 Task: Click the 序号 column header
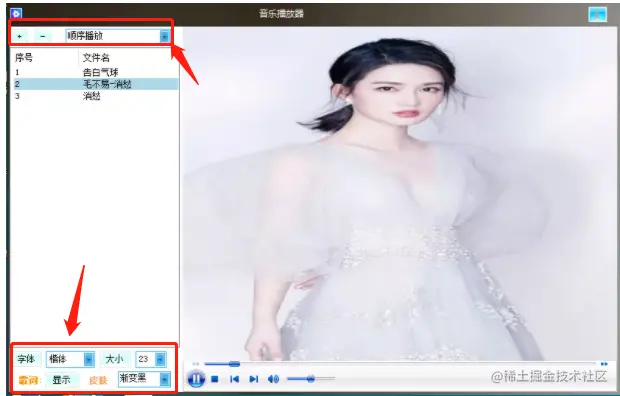[24, 58]
